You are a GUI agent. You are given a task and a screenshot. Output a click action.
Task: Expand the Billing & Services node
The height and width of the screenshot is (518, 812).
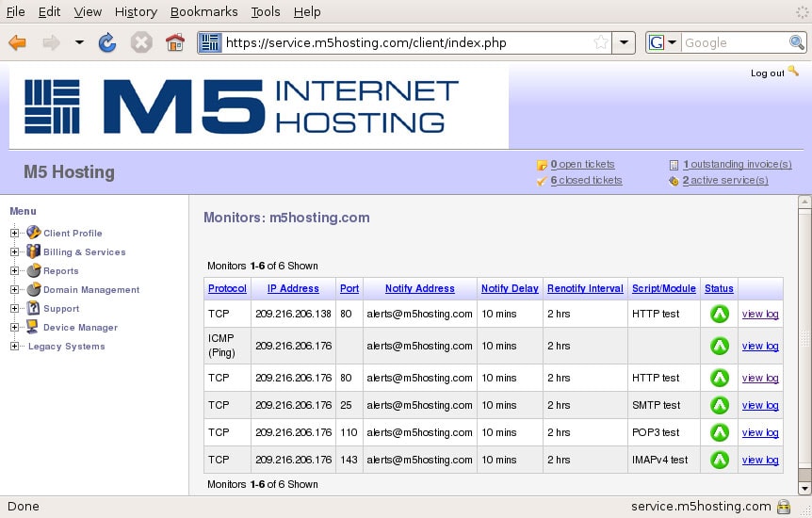point(14,252)
